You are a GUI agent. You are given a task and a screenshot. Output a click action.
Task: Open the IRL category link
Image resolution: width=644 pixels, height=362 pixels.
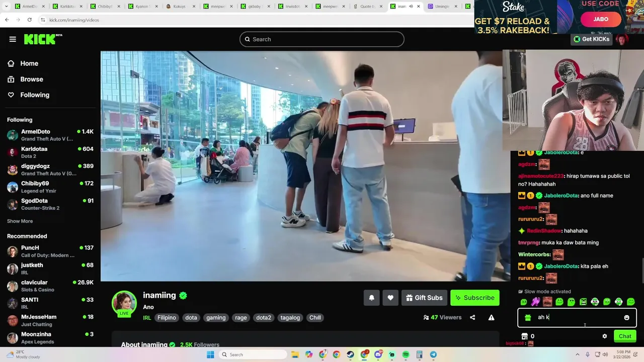click(x=147, y=318)
